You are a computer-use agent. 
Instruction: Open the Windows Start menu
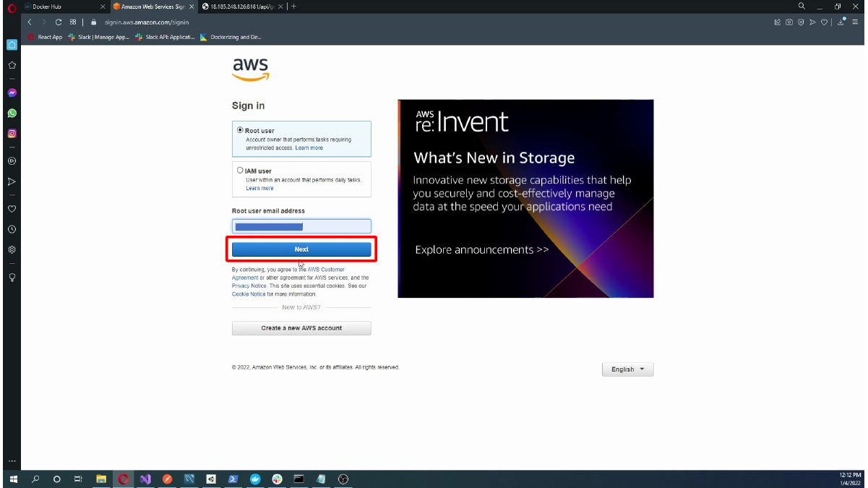(x=12, y=479)
